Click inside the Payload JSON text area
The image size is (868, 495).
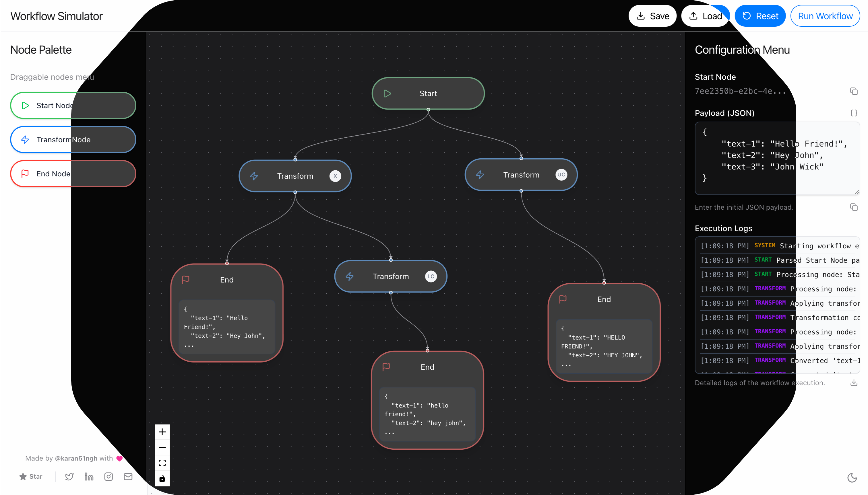pos(777,158)
